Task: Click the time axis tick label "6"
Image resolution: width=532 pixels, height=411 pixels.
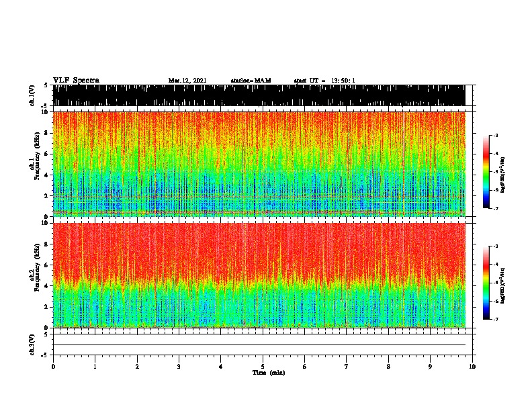Action: click(x=304, y=367)
